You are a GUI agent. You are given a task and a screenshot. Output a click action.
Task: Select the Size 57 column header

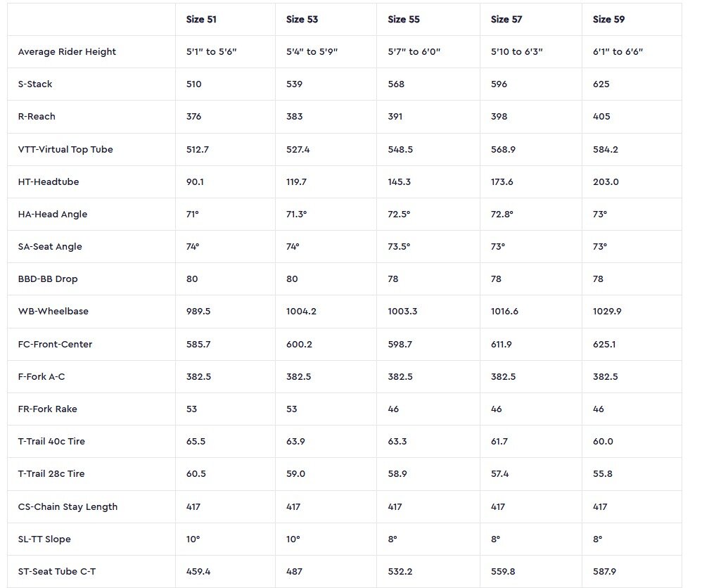506,19
